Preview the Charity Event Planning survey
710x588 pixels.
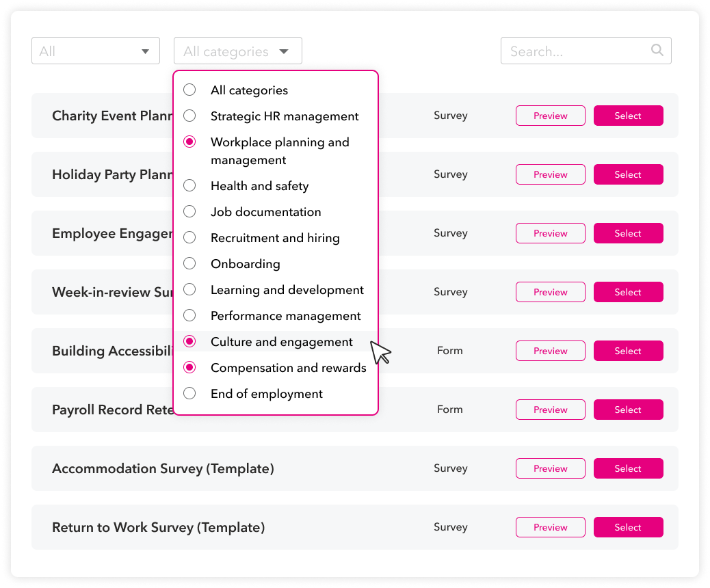pos(550,116)
